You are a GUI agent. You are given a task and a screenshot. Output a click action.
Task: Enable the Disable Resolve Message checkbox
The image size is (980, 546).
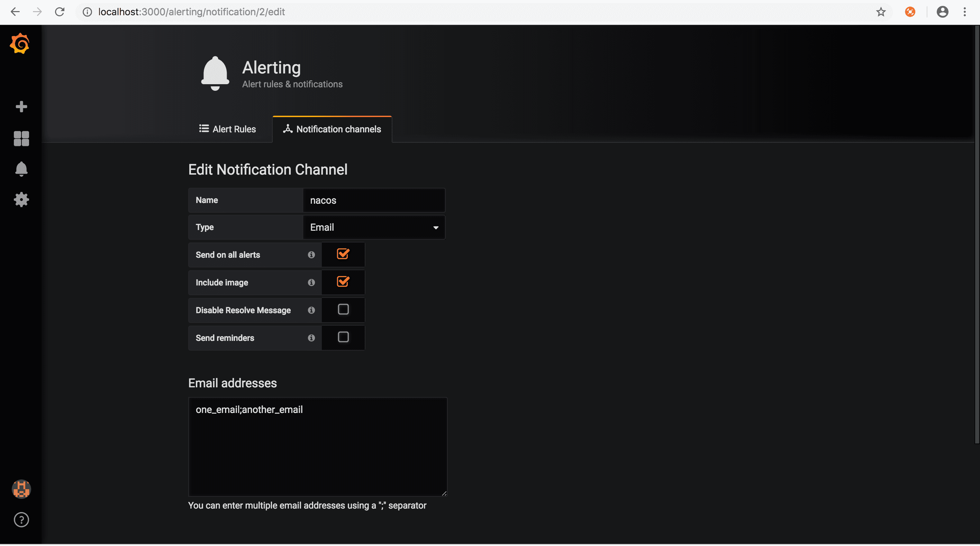click(343, 309)
